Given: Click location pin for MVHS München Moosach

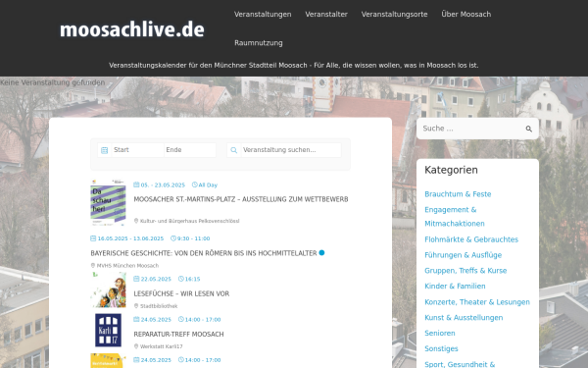Looking at the screenshot, I should (93, 266).
